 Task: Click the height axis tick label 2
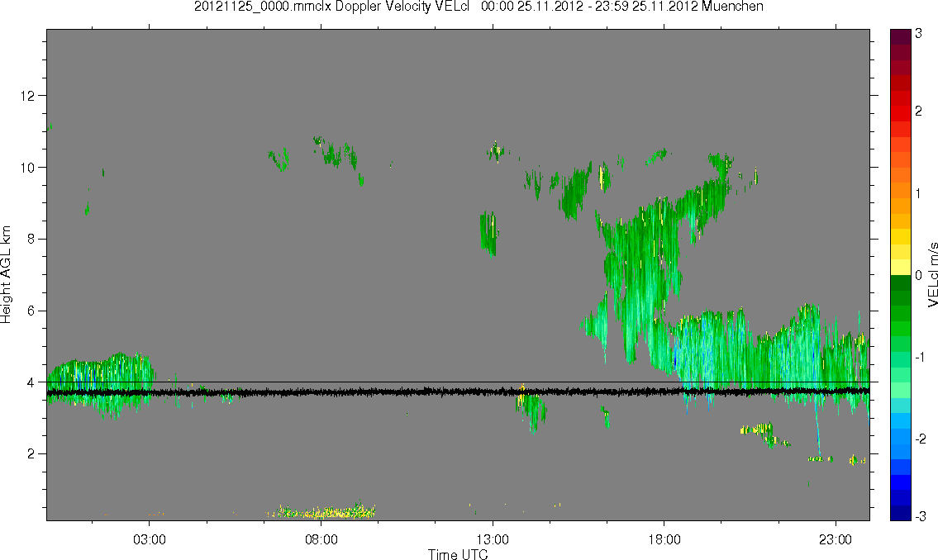(31, 454)
